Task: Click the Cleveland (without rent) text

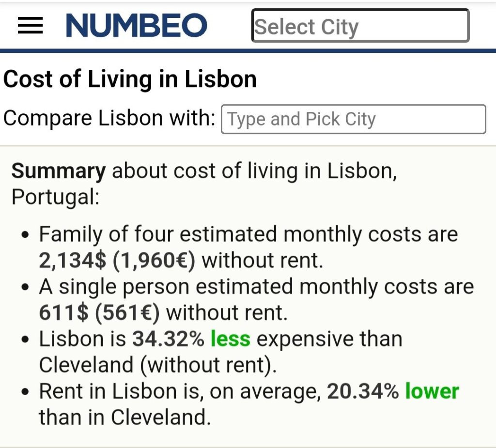Action: click(157, 365)
